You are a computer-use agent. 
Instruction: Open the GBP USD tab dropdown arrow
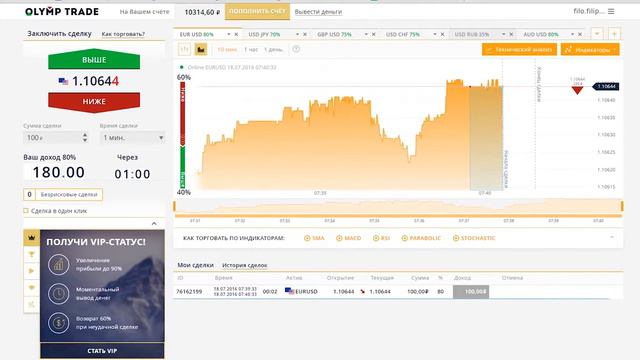click(x=366, y=35)
